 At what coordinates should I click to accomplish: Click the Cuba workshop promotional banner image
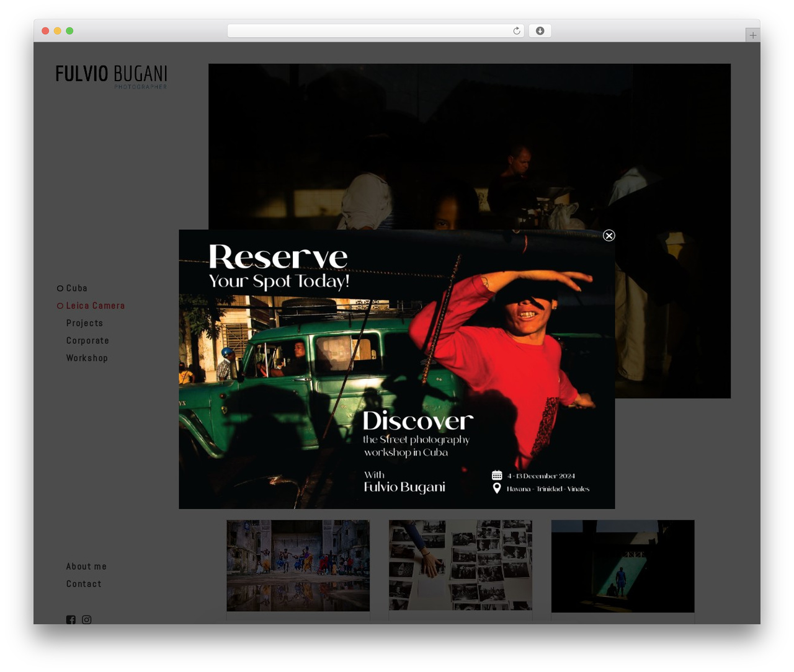(x=397, y=369)
